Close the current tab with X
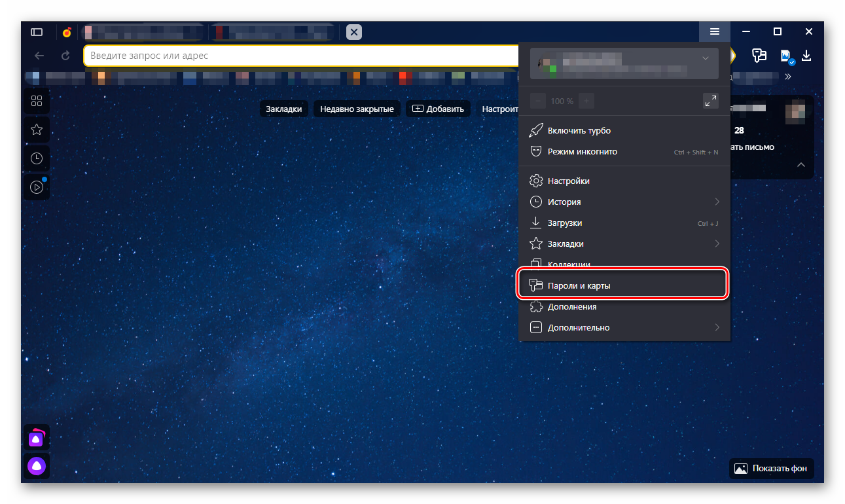 (x=354, y=31)
